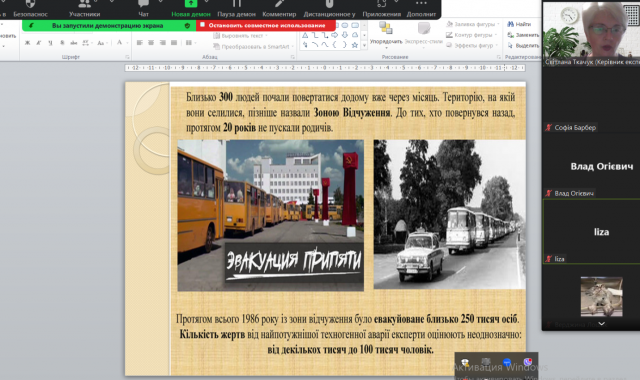Click the blue circle icon in tray popup
This screenshot has width=640, height=380.
point(507,362)
